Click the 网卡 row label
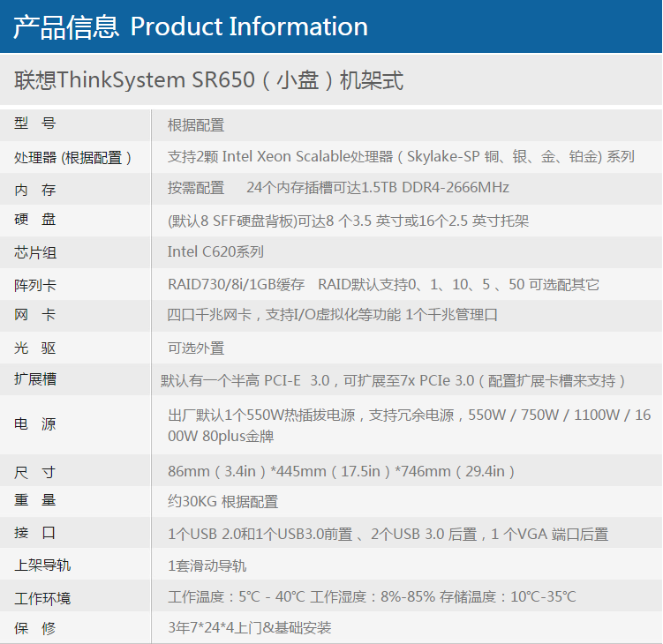The height and width of the screenshot is (644, 663). coord(35,315)
